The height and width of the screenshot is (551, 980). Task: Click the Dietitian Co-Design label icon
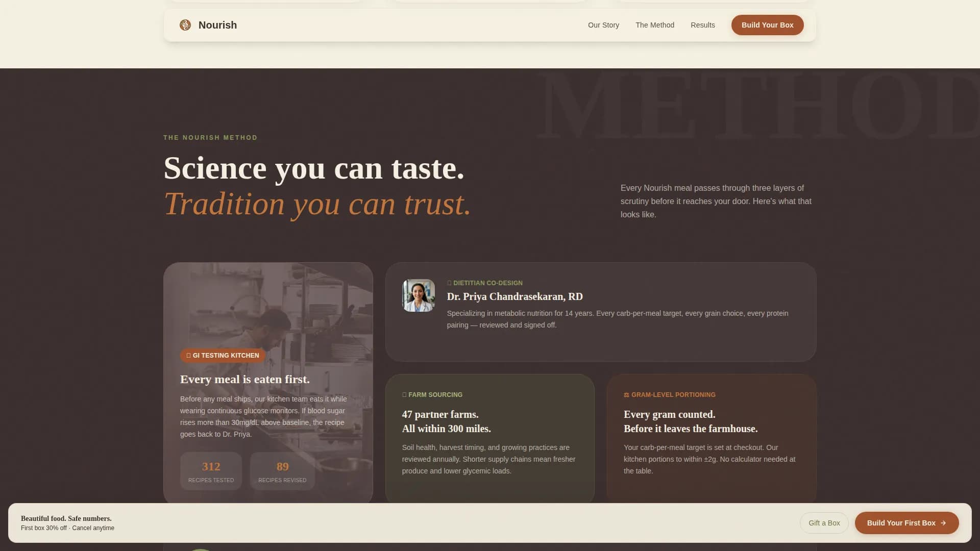tap(449, 283)
